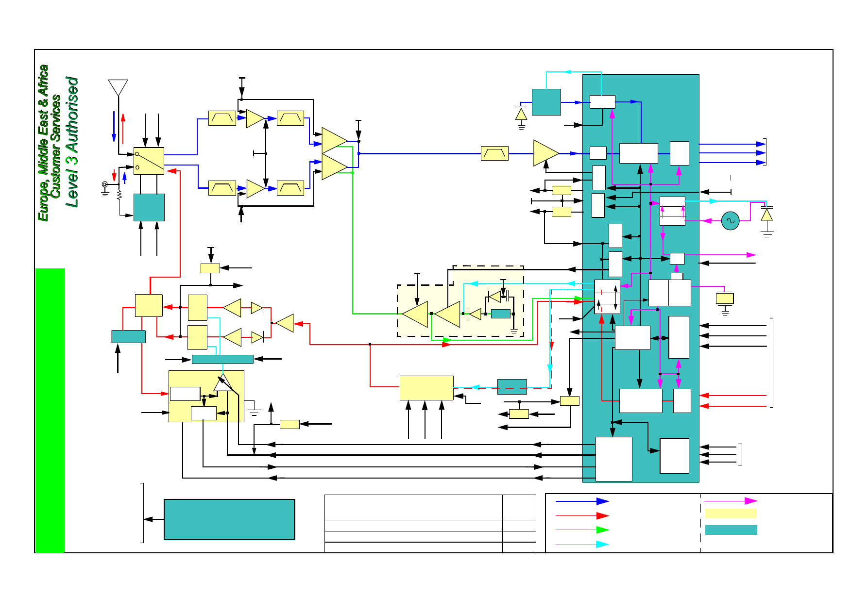The height and width of the screenshot is (613, 868).
Task: Select the bandpass filter before the large amplifier
Action: coord(494,153)
